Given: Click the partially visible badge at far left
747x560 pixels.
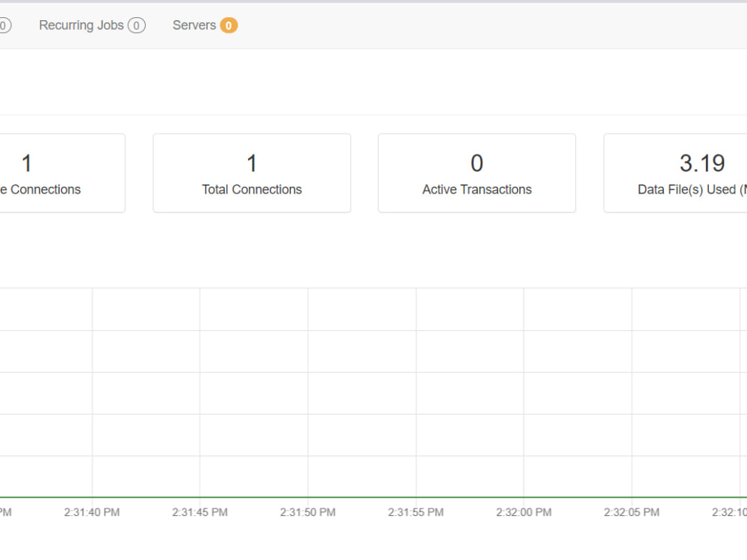Looking at the screenshot, I should 4,25.
